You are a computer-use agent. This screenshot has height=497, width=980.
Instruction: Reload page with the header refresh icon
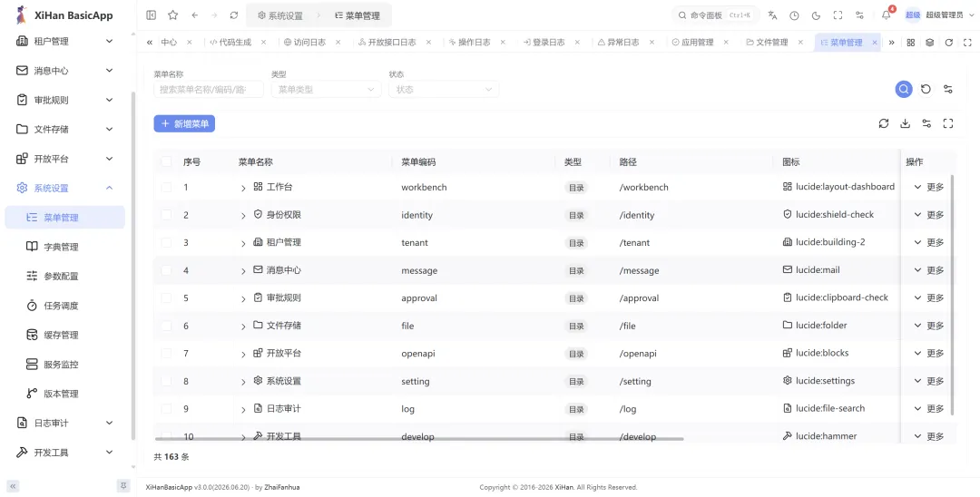pos(234,15)
